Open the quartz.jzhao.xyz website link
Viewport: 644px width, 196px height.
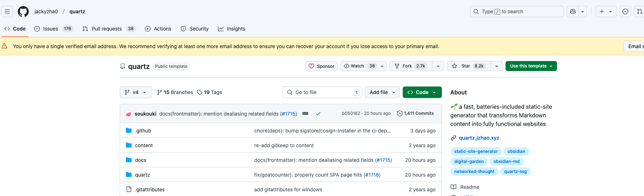[479, 138]
